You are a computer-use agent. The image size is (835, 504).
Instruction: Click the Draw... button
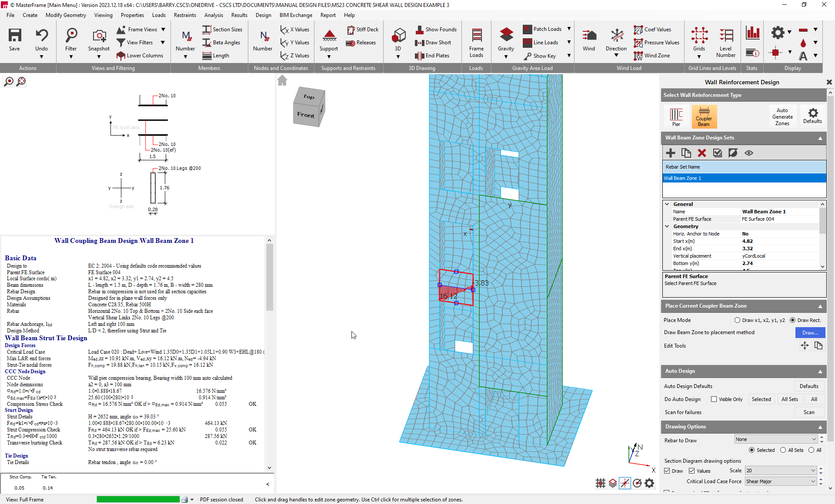point(810,332)
